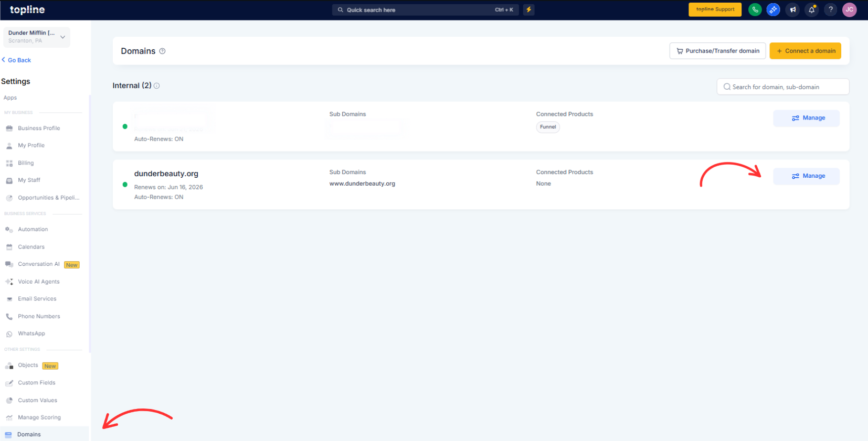The image size is (868, 441).
Task: Click the help icon beside Domains title
Action: [x=163, y=51]
